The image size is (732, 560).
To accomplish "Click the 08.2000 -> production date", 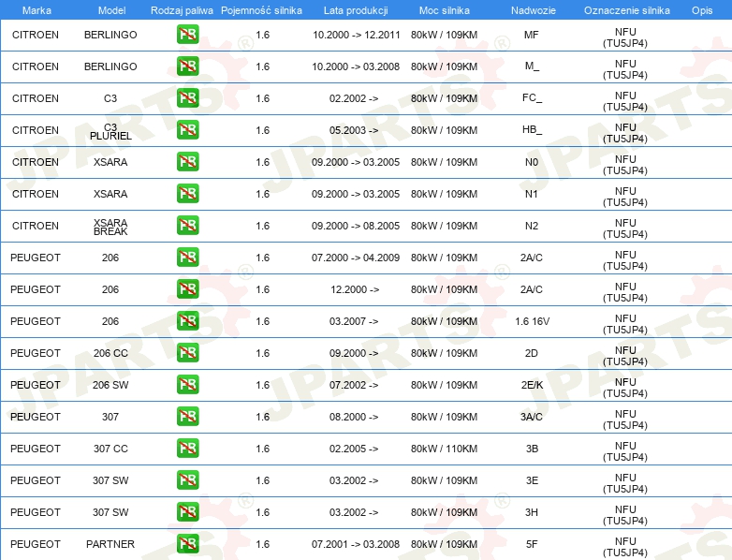I will (x=354, y=417).
